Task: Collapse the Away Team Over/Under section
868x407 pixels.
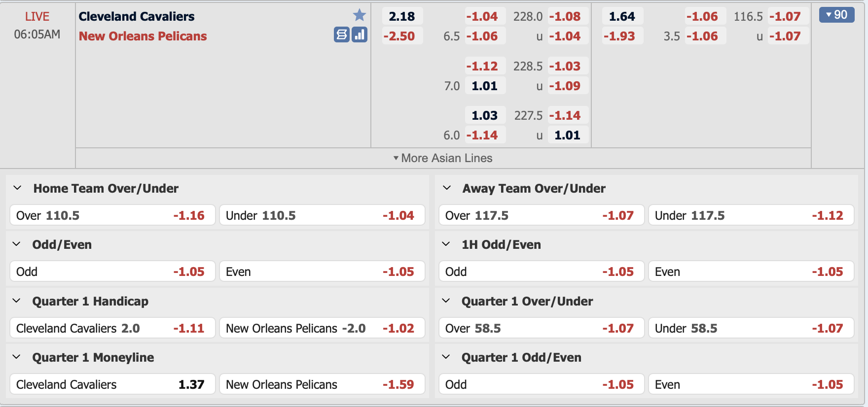Action: pyautogui.click(x=447, y=188)
